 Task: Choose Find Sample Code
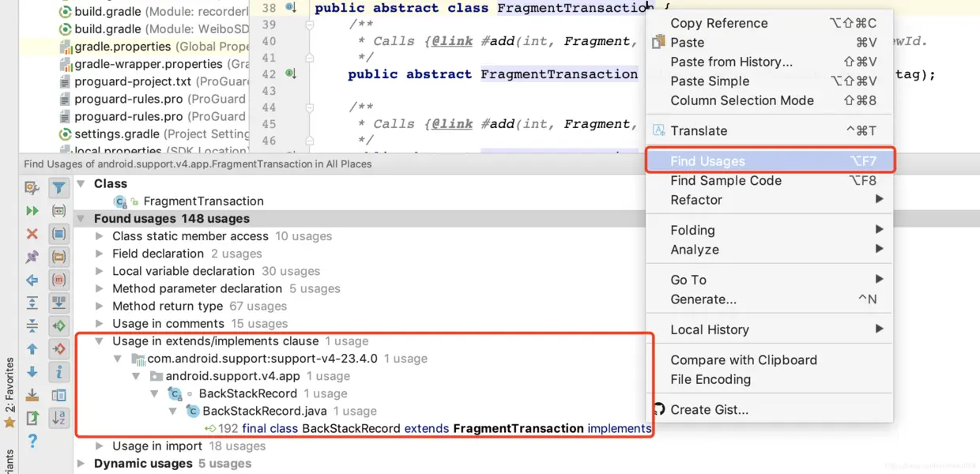tap(771, 181)
